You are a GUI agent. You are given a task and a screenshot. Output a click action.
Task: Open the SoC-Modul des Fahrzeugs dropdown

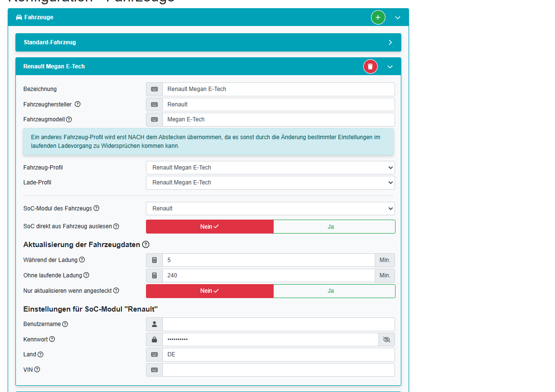click(x=270, y=209)
